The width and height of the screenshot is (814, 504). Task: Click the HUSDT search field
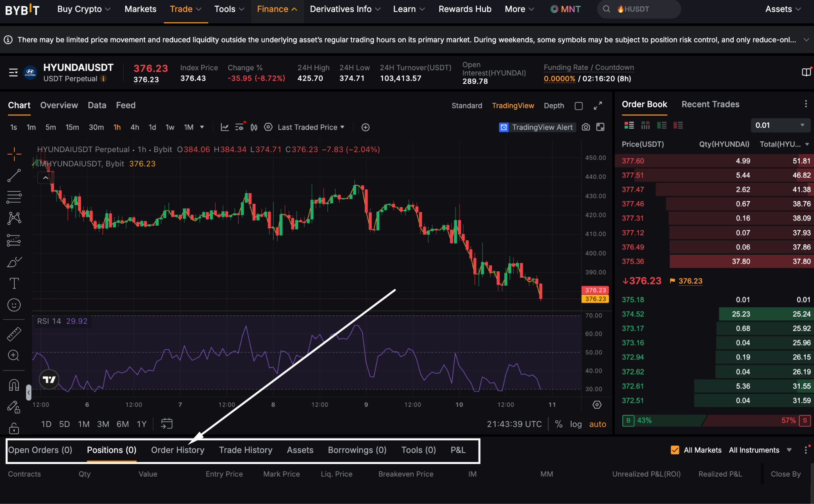click(x=639, y=9)
